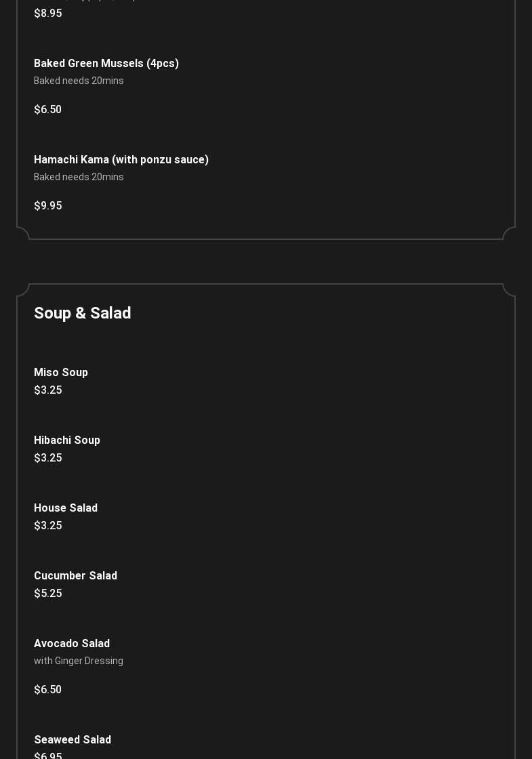Click the $5.25 price for Cucumber Salad
532x759 pixels.
coord(48,594)
